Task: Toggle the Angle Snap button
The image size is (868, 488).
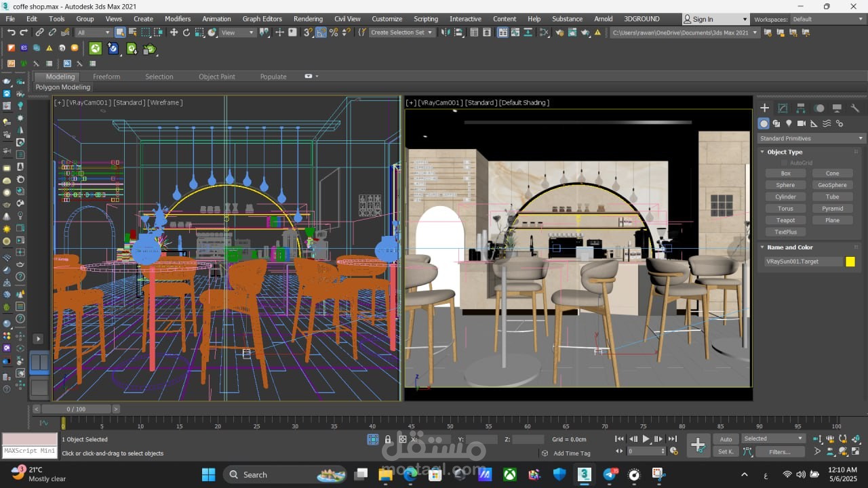Action: point(321,33)
